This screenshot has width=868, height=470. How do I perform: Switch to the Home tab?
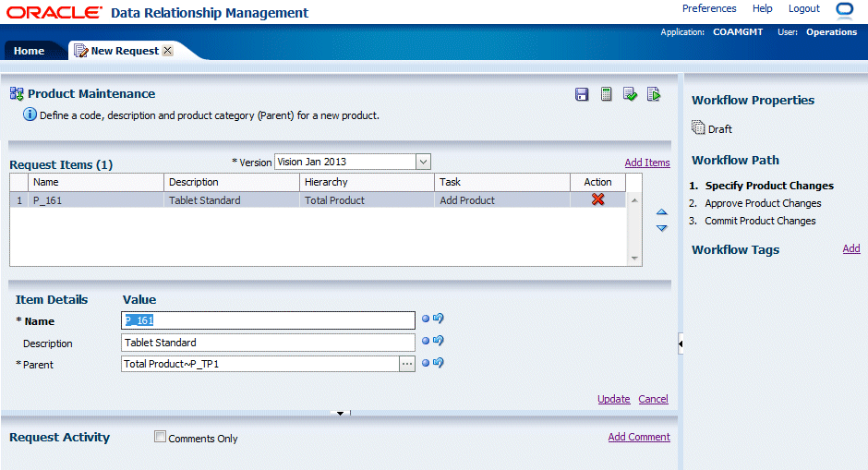click(29, 51)
